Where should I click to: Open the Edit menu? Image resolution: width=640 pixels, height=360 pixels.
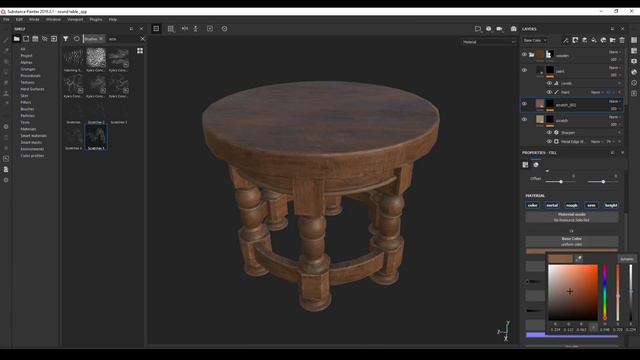click(19, 19)
